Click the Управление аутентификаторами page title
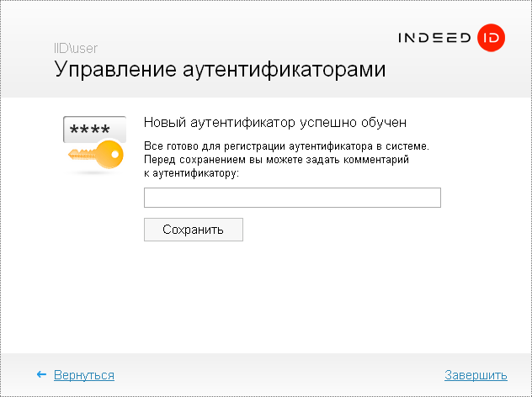The image size is (532, 397). pyautogui.click(x=221, y=70)
